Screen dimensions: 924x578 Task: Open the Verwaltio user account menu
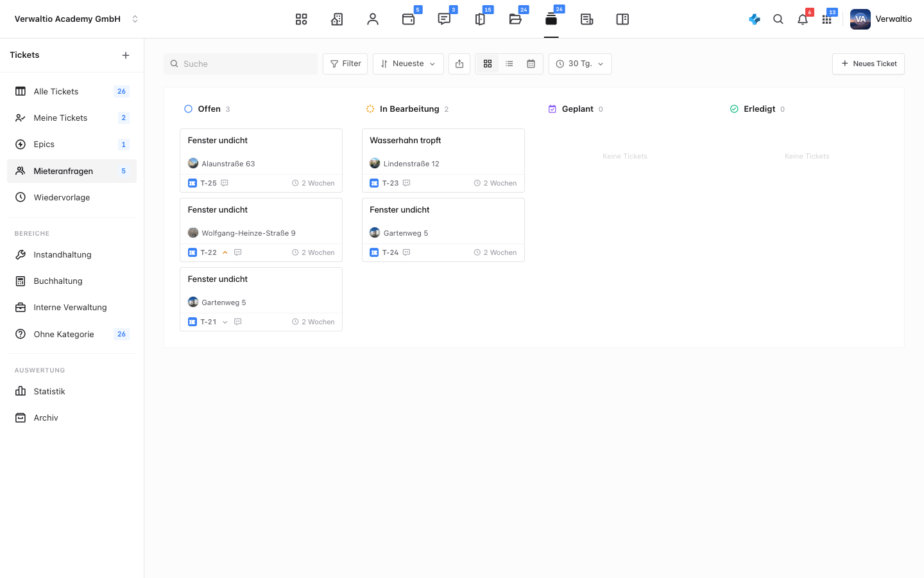click(881, 19)
